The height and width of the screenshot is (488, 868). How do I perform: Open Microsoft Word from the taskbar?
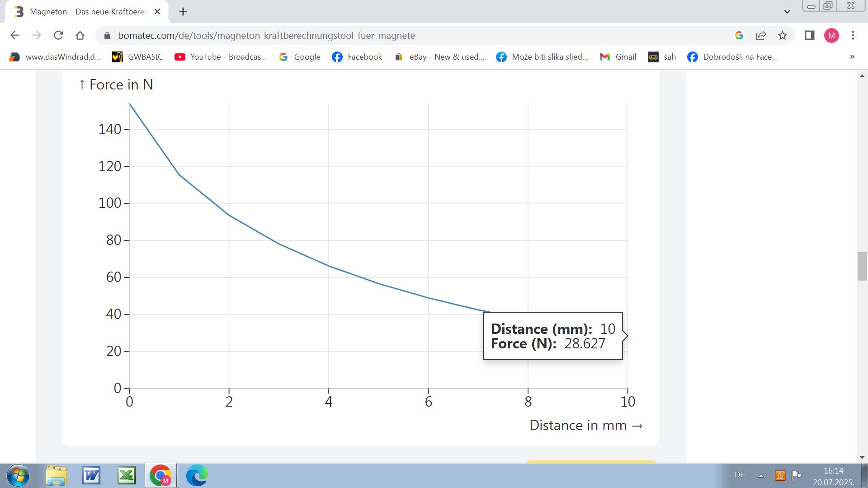click(x=91, y=475)
